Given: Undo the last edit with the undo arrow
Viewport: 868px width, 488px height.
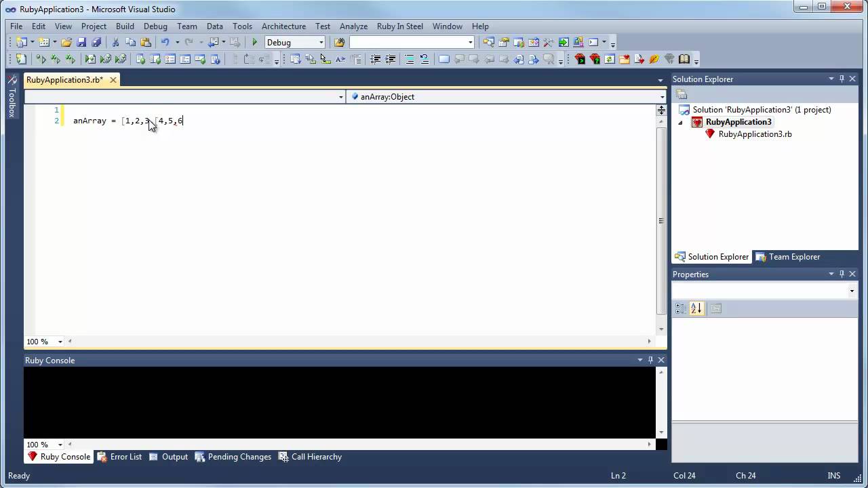Looking at the screenshot, I should (165, 42).
